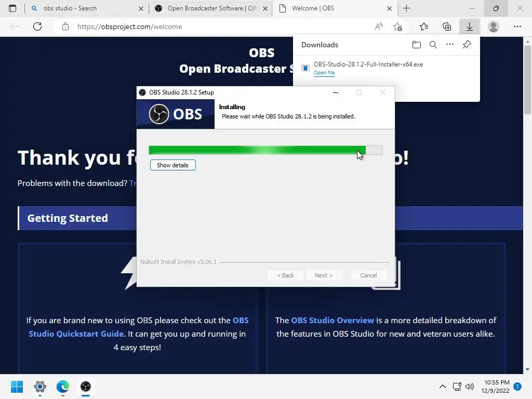Refresh the Welcome OBS page

37,26
